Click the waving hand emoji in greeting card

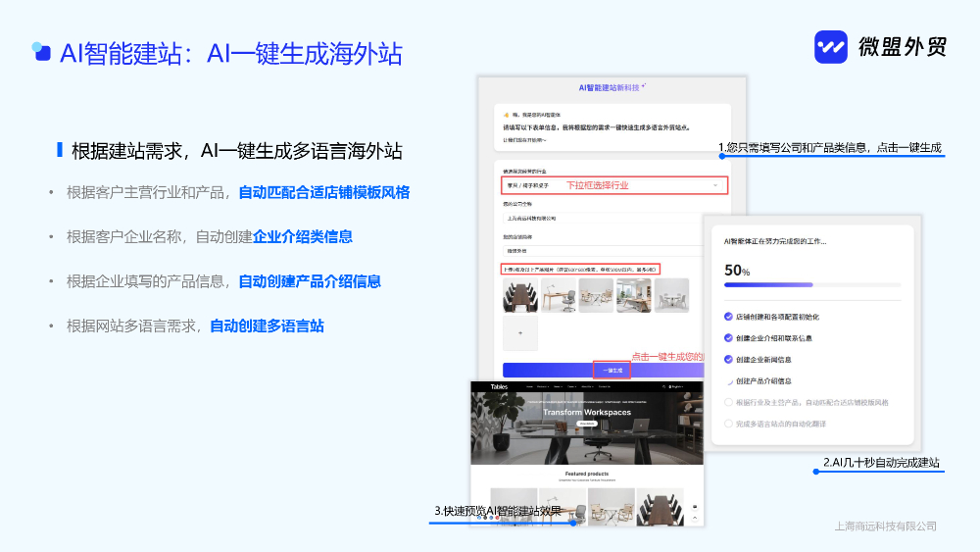pos(507,115)
